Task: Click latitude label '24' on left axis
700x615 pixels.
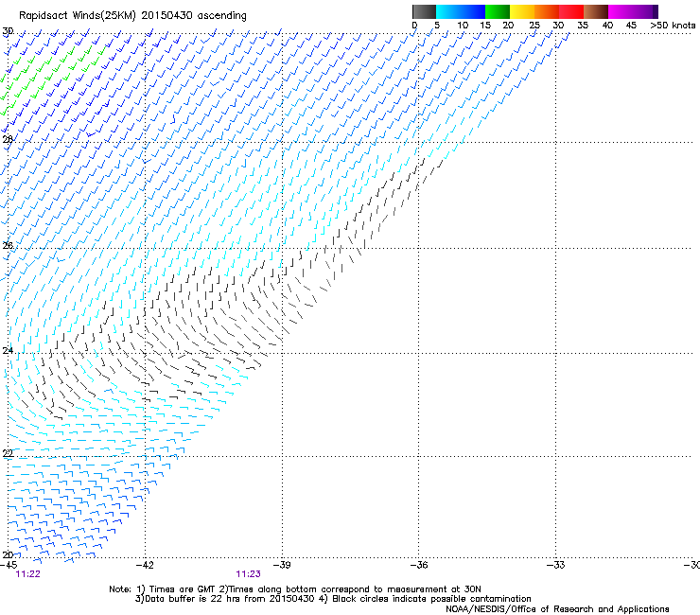Action: click(x=8, y=351)
